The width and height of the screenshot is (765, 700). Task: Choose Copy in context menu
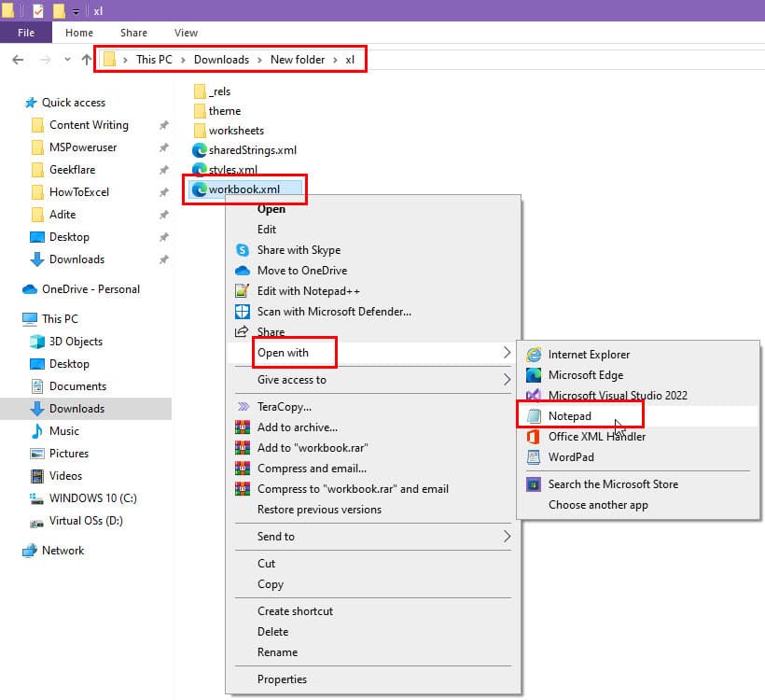(271, 584)
